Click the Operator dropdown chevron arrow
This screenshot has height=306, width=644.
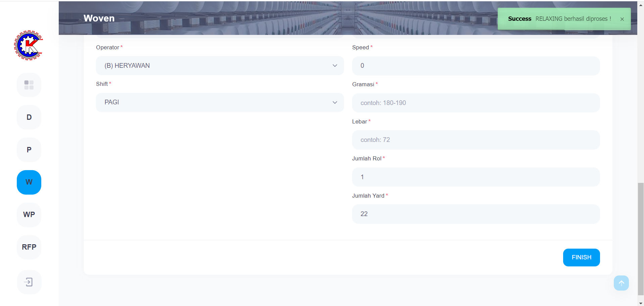[x=335, y=66]
